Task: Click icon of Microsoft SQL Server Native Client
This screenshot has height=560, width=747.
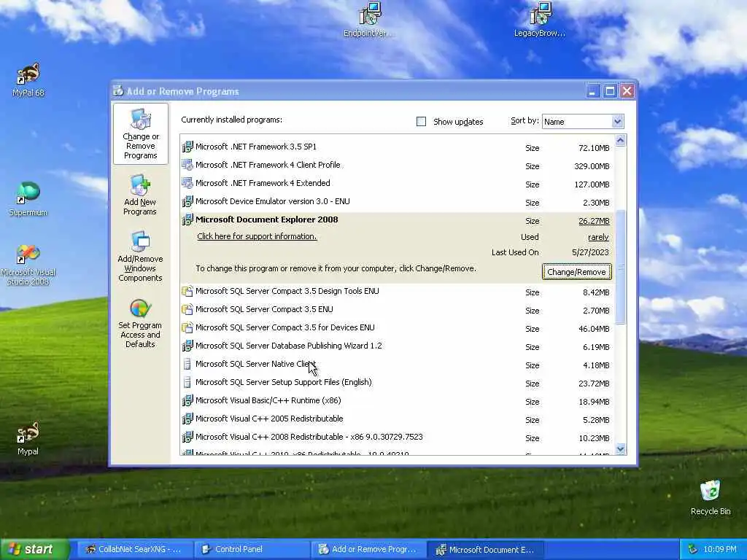Action: [x=187, y=364]
